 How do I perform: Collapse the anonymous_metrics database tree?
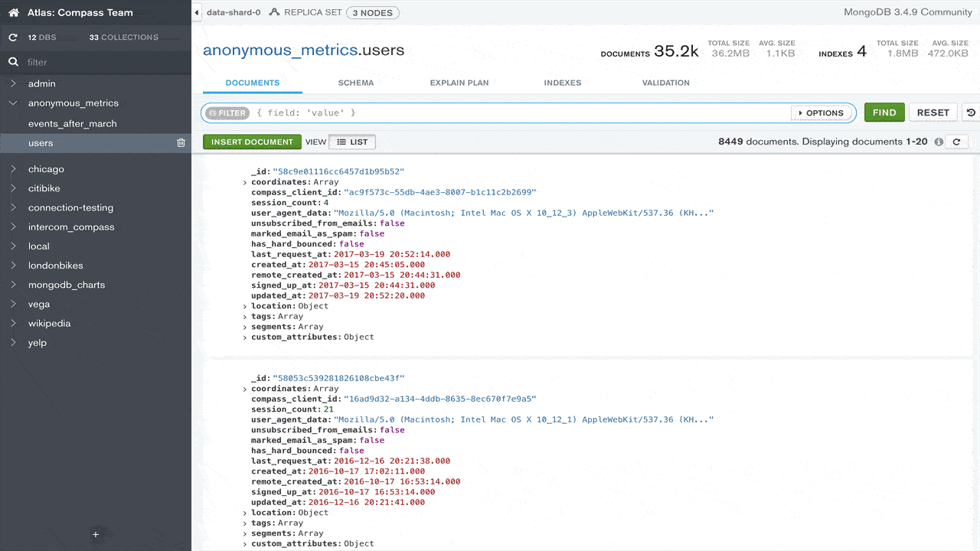click(x=13, y=103)
